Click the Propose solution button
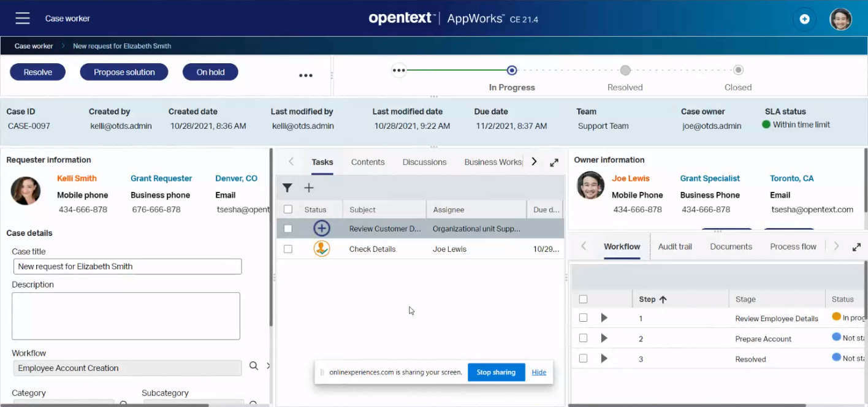 (x=124, y=72)
